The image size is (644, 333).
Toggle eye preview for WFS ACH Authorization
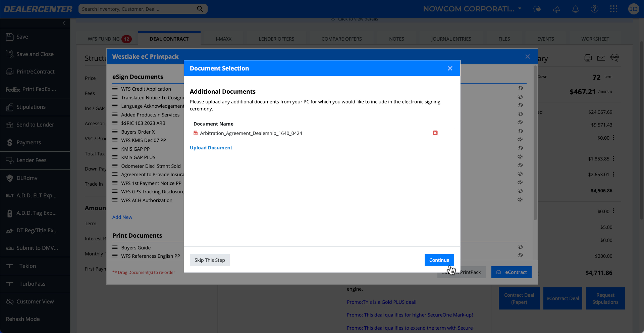point(520,200)
